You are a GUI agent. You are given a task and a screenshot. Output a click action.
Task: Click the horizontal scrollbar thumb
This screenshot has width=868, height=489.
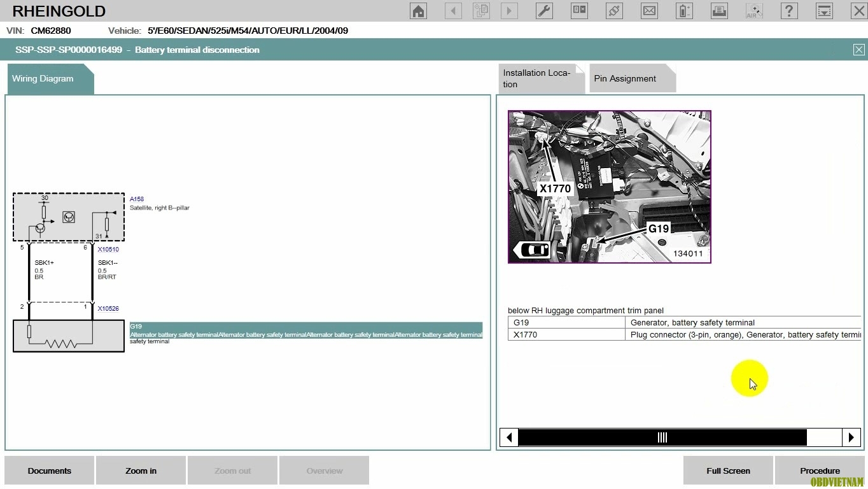coord(662,437)
